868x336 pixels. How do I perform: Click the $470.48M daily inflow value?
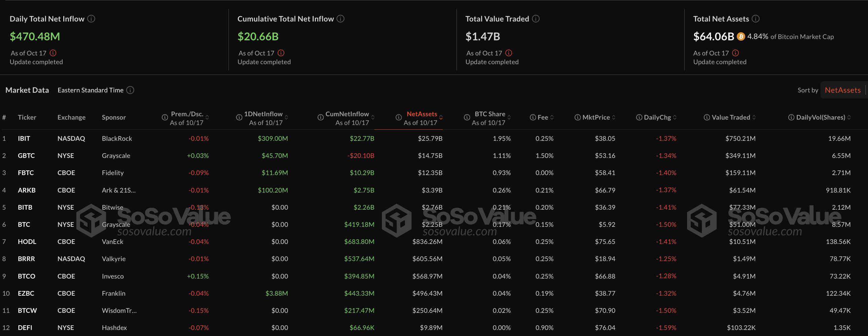tap(35, 36)
